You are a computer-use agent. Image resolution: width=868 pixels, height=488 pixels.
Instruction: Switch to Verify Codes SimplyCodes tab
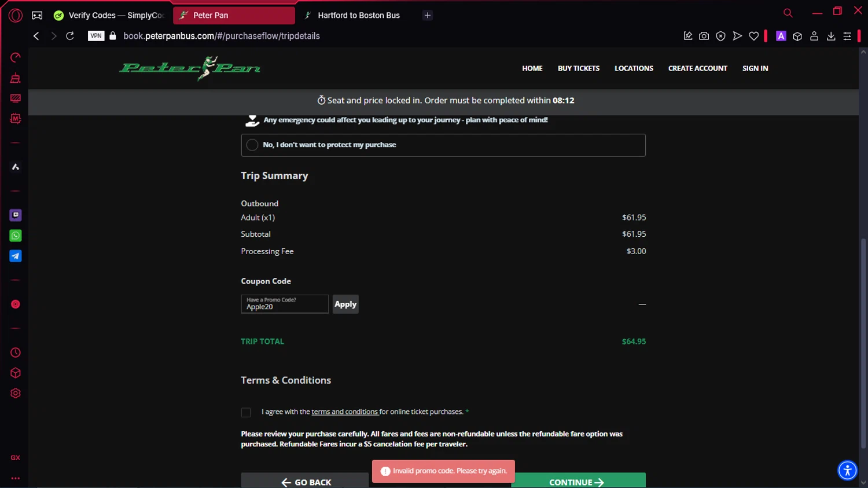pos(111,16)
